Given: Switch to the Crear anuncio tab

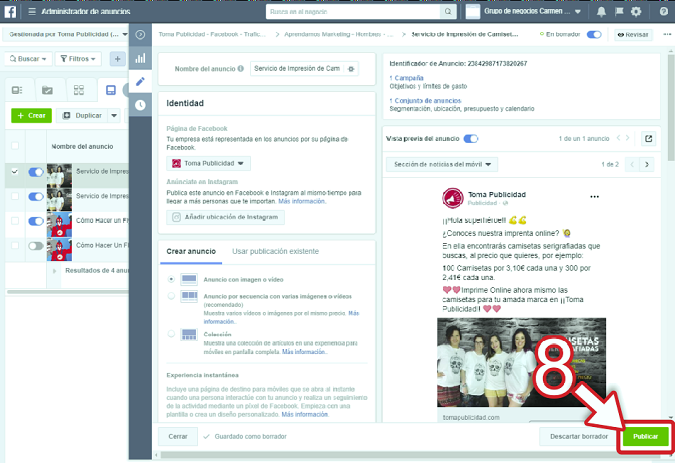Looking at the screenshot, I should click(191, 252).
